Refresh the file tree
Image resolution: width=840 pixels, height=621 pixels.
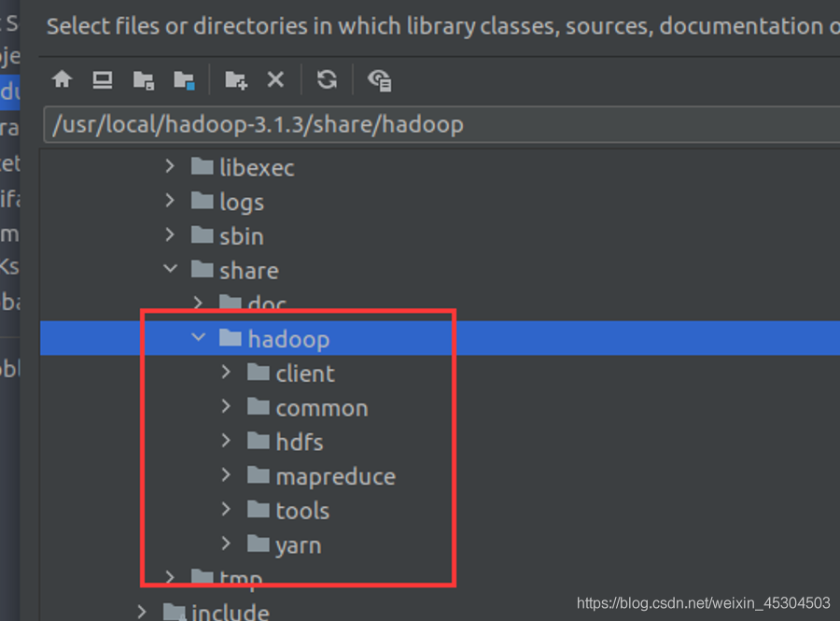(x=327, y=79)
